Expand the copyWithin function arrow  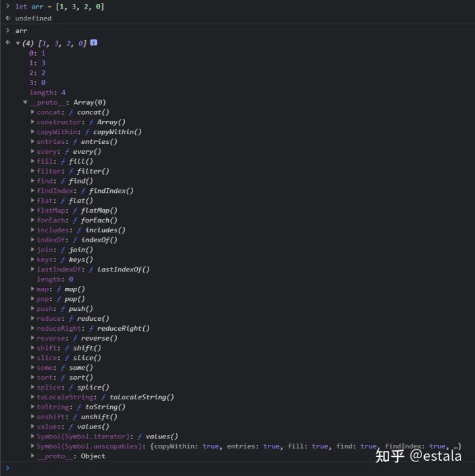(x=32, y=132)
